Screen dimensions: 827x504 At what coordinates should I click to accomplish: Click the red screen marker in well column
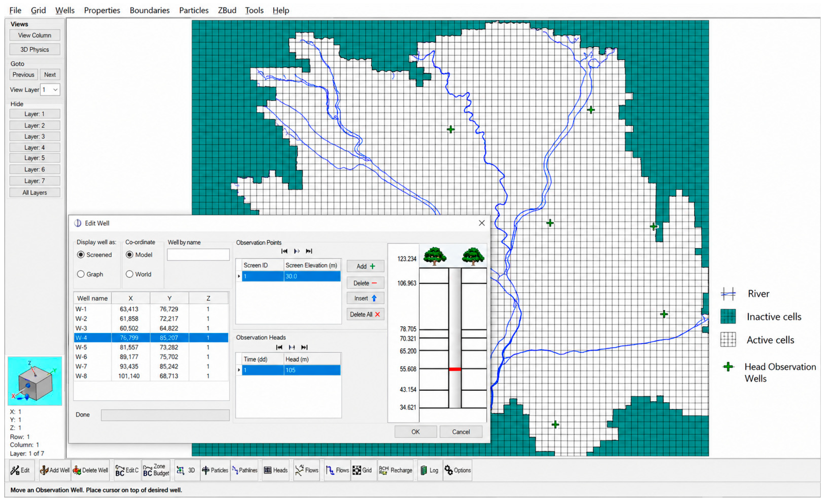455,369
